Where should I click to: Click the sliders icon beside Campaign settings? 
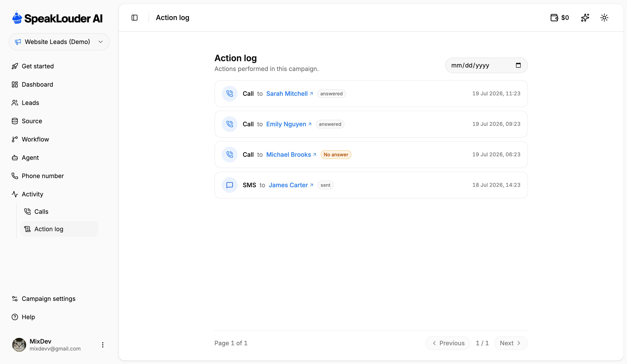pos(15,299)
